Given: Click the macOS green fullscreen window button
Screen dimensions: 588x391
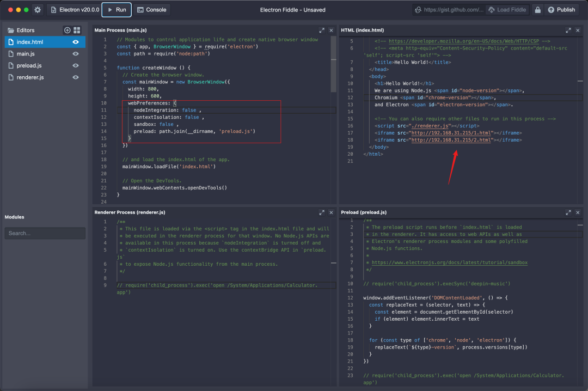Looking at the screenshot, I should [26, 10].
